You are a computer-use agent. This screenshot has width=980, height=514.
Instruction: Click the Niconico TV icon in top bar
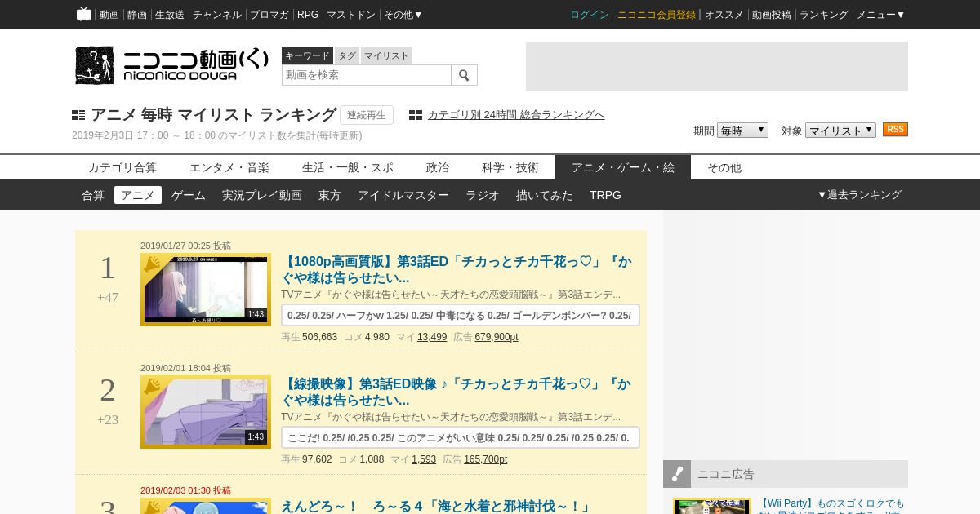pos(83,14)
